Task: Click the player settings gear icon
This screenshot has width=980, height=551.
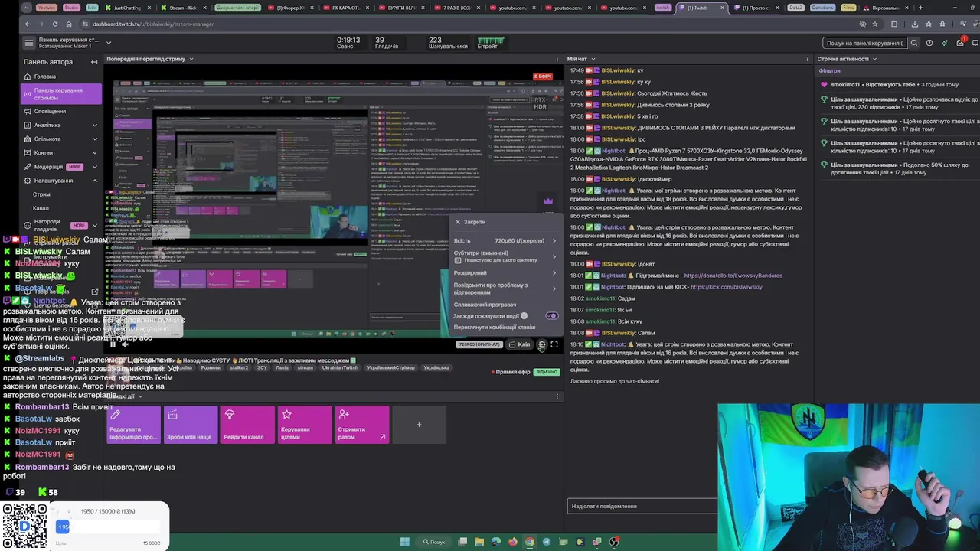Action: click(x=541, y=344)
